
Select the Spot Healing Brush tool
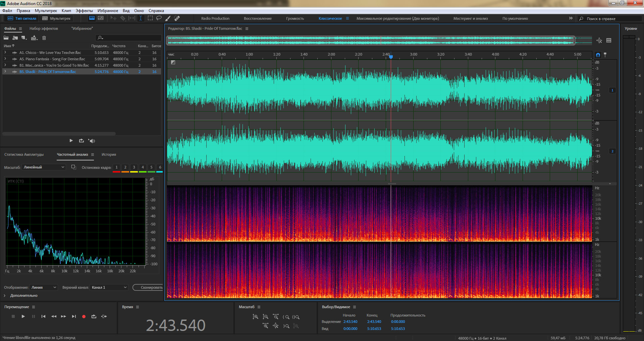click(177, 18)
